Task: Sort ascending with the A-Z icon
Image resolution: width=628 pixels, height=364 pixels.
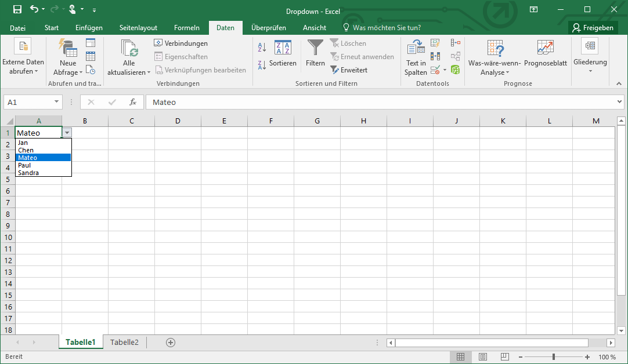Action: (261, 46)
